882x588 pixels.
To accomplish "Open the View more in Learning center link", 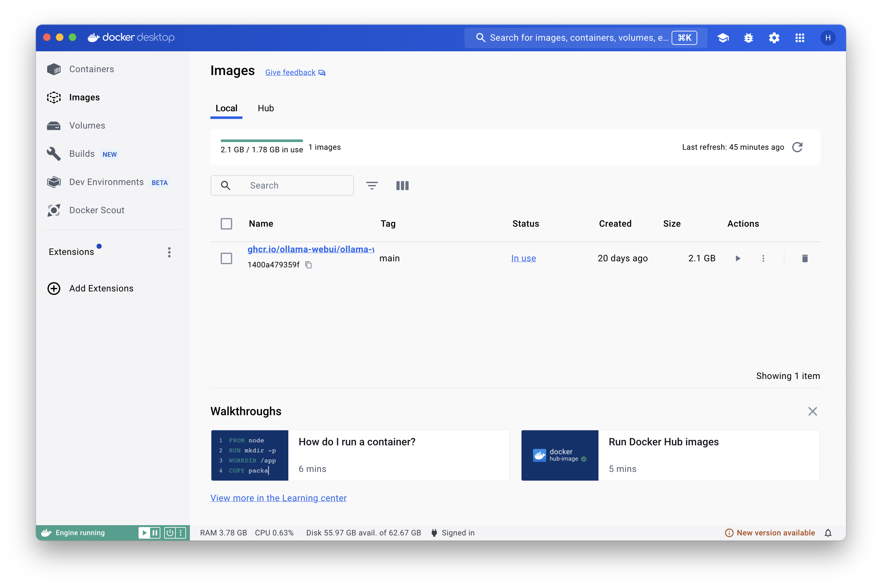I will point(278,498).
